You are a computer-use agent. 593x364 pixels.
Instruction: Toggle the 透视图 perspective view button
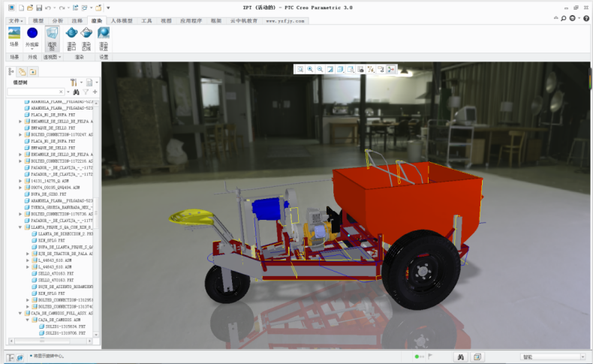(x=52, y=38)
